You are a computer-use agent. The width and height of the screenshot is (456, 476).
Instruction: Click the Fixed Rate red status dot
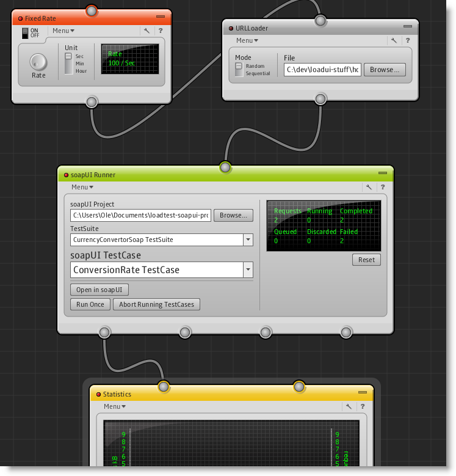[x=20, y=18]
